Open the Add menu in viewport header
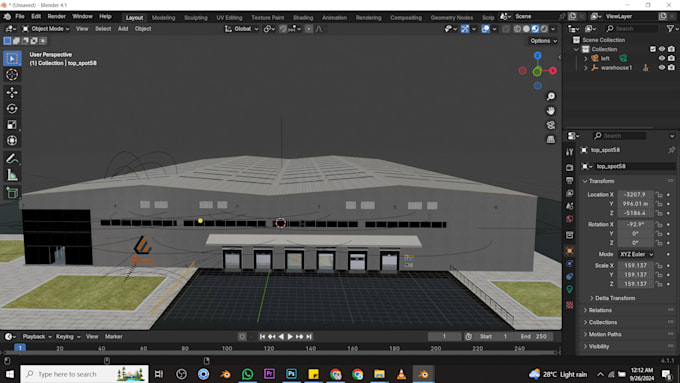Viewport: 680px width, 383px height. [x=123, y=29]
